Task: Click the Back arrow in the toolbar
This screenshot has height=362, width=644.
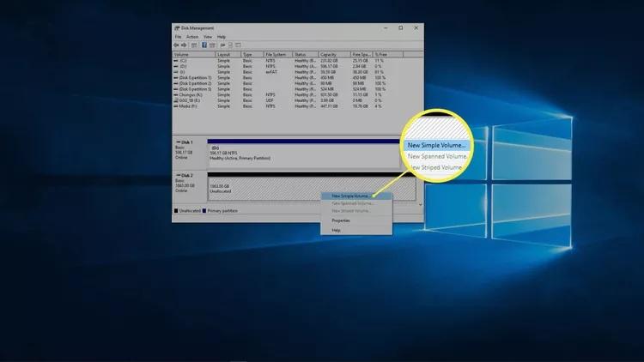Action: tap(177, 45)
